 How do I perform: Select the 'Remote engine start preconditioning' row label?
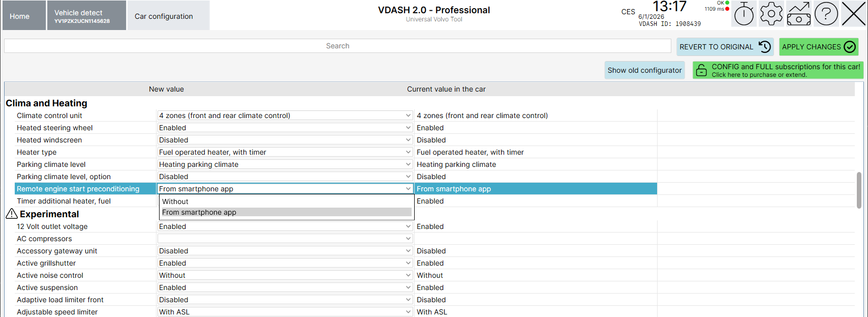click(x=78, y=189)
